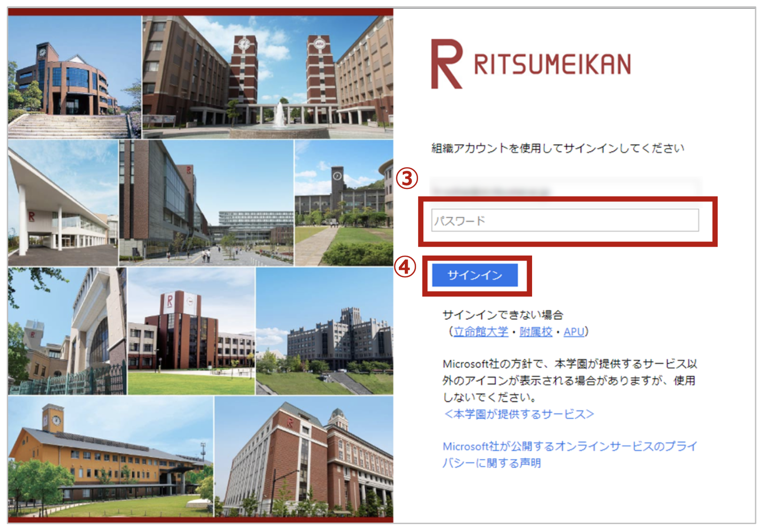Open the APU help link
766x532 pixels.
[x=574, y=332]
